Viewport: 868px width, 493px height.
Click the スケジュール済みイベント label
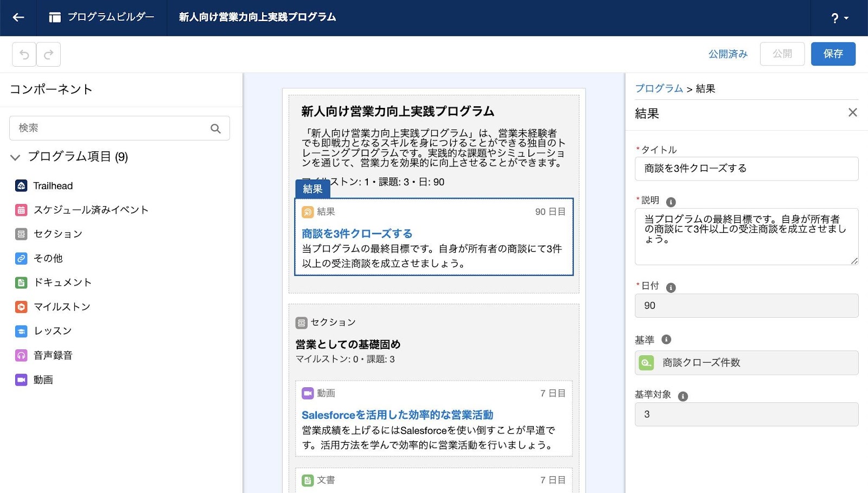point(91,210)
